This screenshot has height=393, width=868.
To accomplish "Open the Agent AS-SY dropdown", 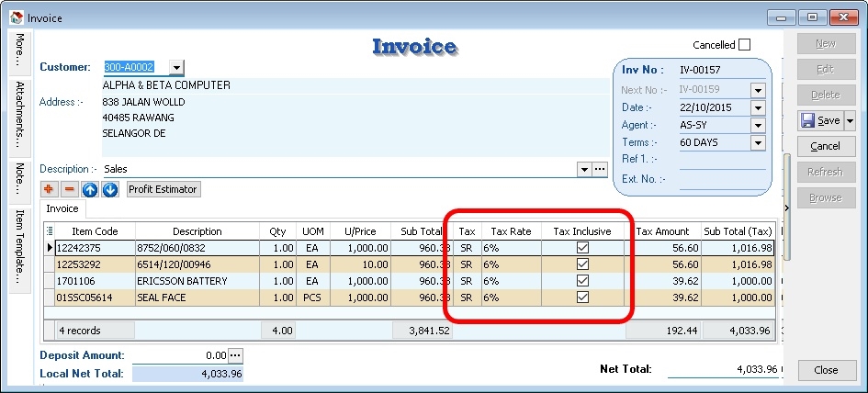I will pos(758,126).
